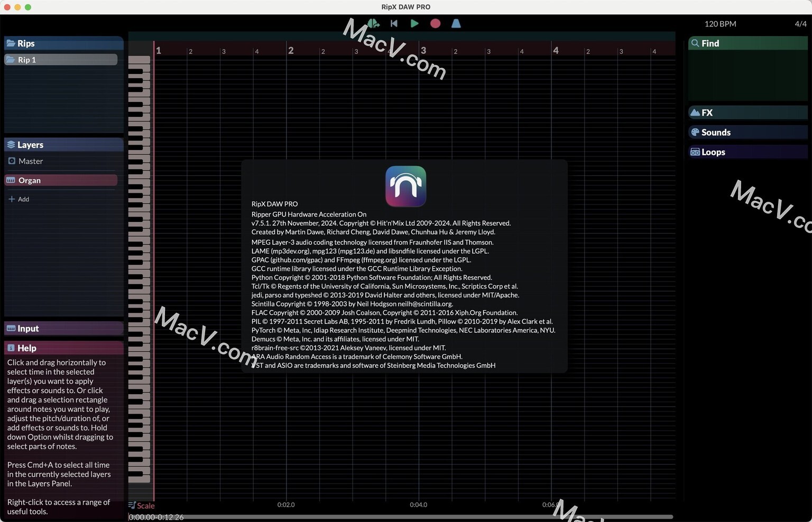Select the Master layer
The image size is (812, 522).
(61, 161)
